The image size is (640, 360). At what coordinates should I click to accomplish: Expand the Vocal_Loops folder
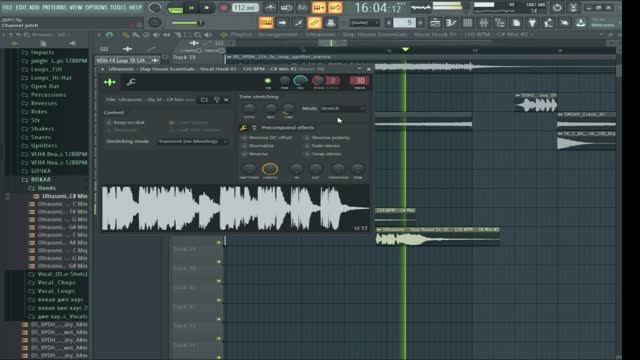click(x=56, y=291)
